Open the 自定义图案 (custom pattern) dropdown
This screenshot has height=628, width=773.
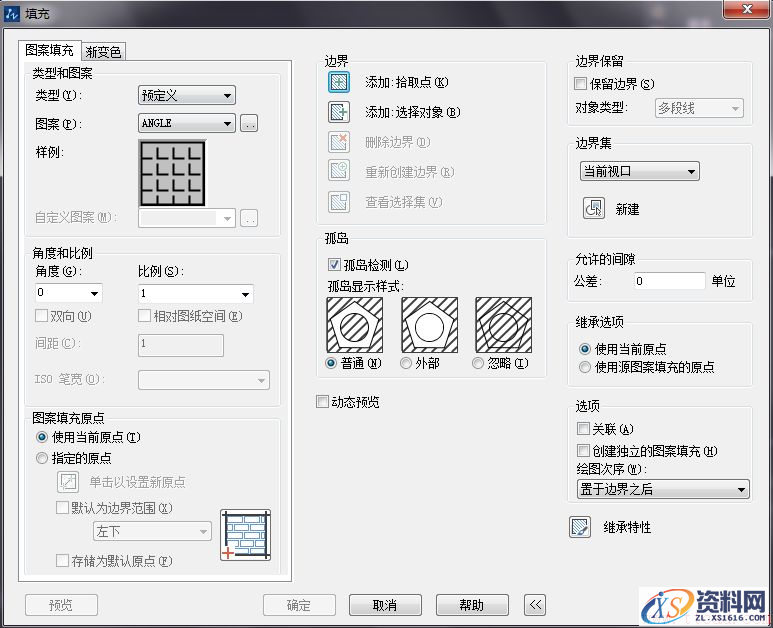pyautogui.click(x=187, y=218)
